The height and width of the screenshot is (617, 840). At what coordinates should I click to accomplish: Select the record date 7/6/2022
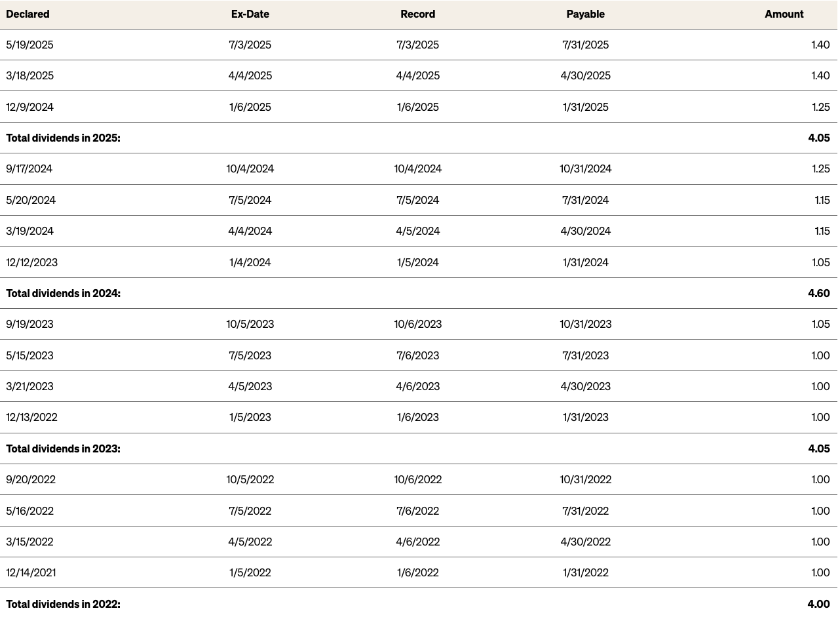click(417, 511)
